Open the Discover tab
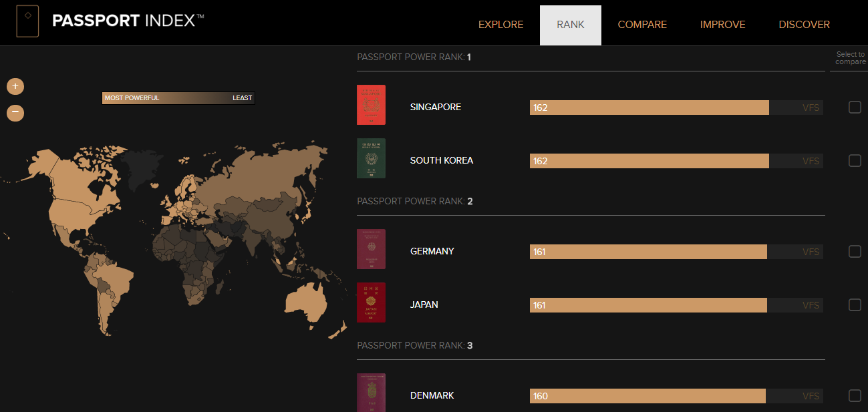This screenshot has width=868, height=412. tap(805, 25)
